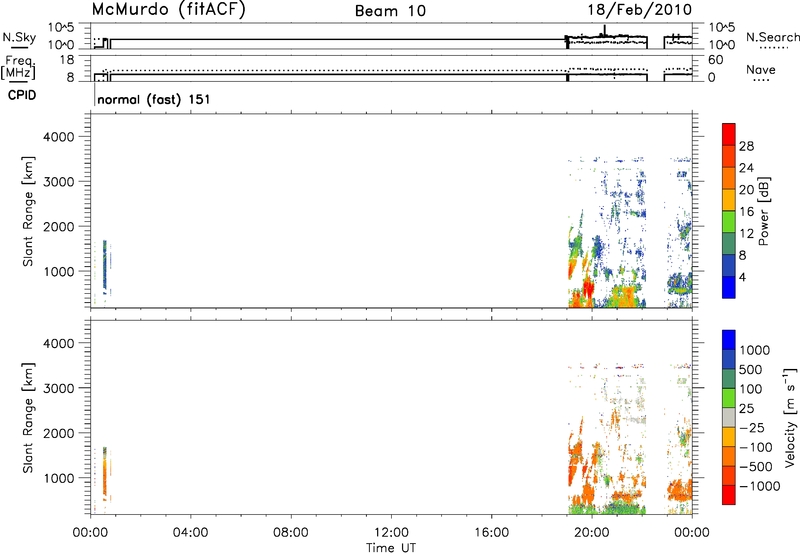800x554 pixels.
Task: Pick the orange swatch between 24 and 20 dB
Action: (x=729, y=178)
